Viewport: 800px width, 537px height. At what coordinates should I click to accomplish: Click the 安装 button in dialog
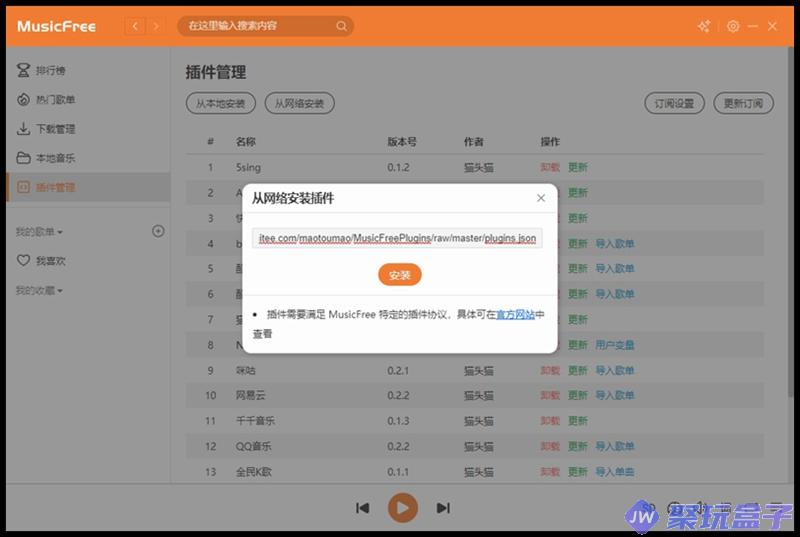399,275
